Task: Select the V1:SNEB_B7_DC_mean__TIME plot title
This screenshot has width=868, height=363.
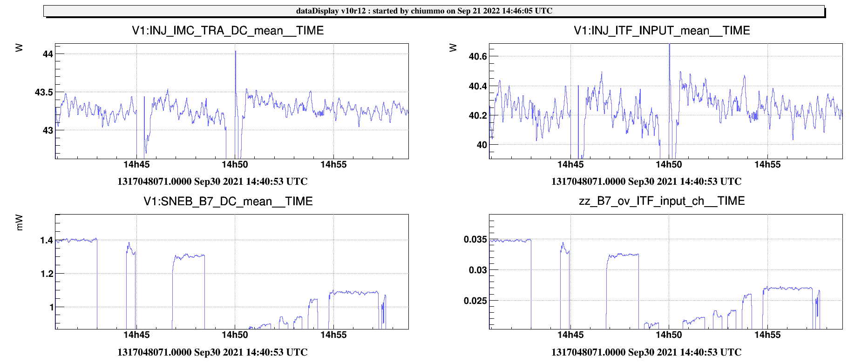Action: (x=228, y=201)
